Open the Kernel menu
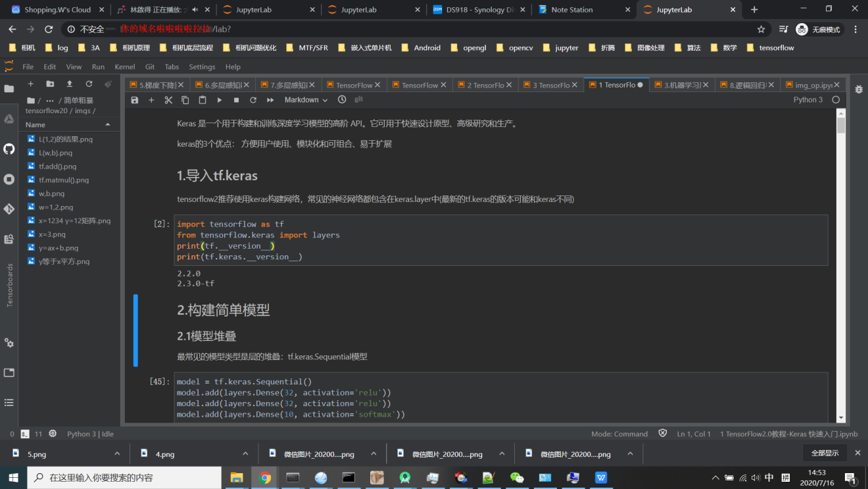The height and width of the screenshot is (489, 868). tap(124, 66)
